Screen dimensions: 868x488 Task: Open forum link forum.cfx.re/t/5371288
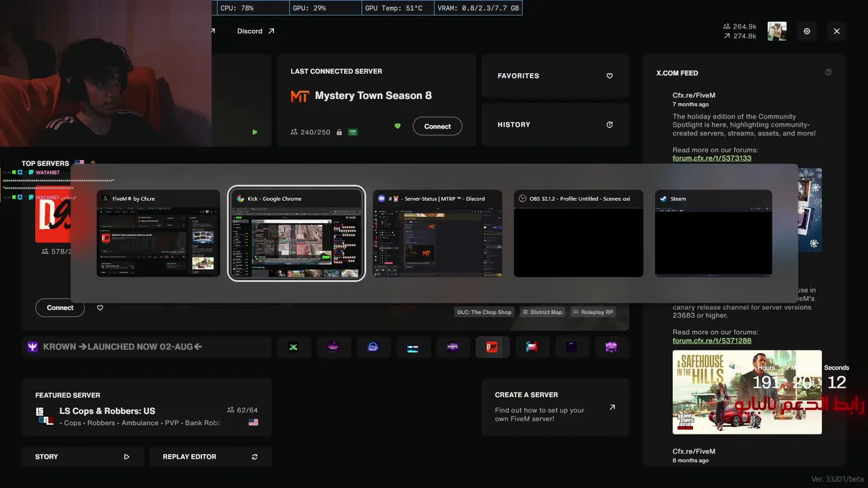tap(712, 340)
